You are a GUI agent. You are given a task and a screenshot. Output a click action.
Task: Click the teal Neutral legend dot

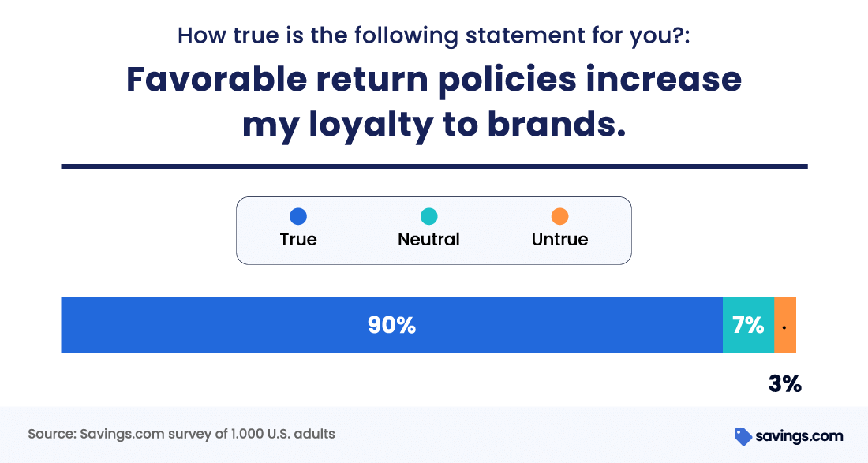428,216
